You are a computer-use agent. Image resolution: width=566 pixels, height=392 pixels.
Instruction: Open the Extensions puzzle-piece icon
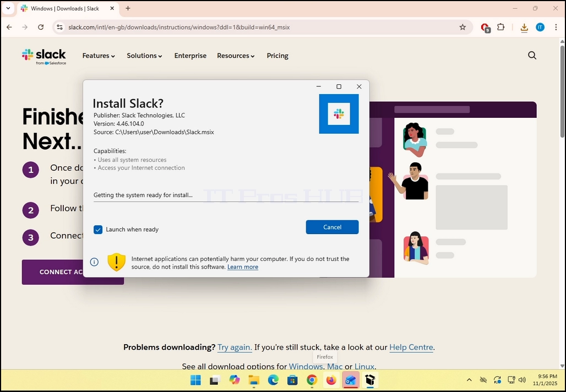pyautogui.click(x=500, y=27)
